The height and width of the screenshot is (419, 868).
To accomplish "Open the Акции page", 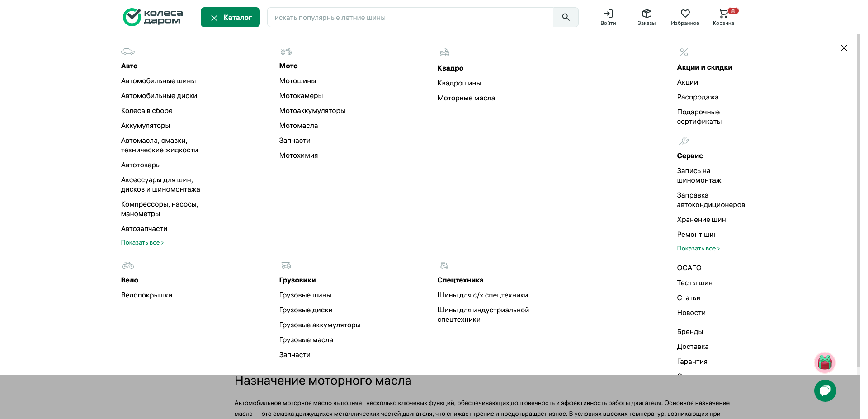I will tap(688, 82).
